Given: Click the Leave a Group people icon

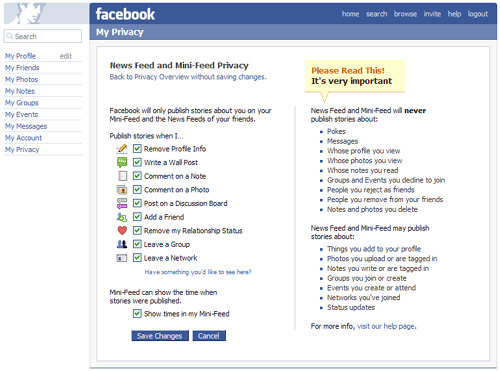Looking at the screenshot, I should 122,244.
